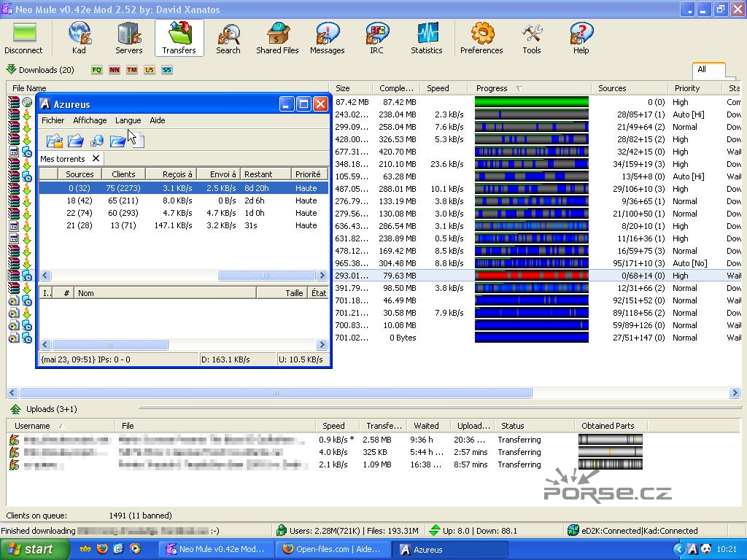Open the Langue menu in Azureus
This screenshot has height=560, width=747.
[x=128, y=120]
